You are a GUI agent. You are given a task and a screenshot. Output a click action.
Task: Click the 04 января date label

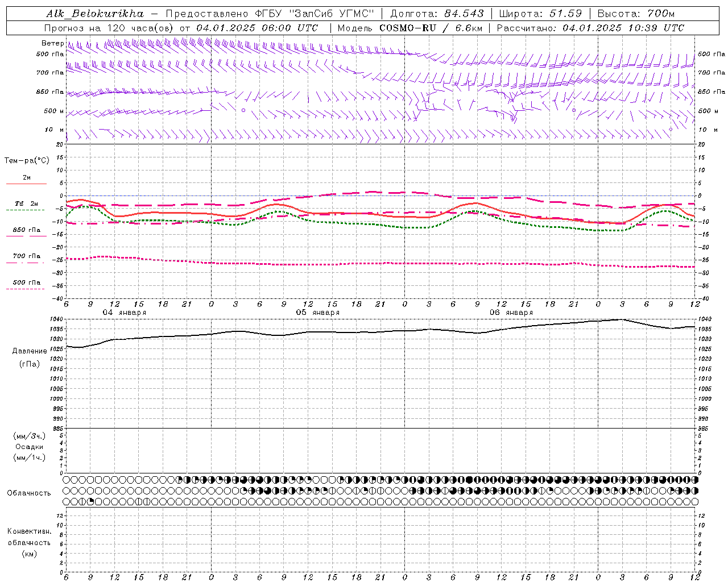click(x=124, y=313)
